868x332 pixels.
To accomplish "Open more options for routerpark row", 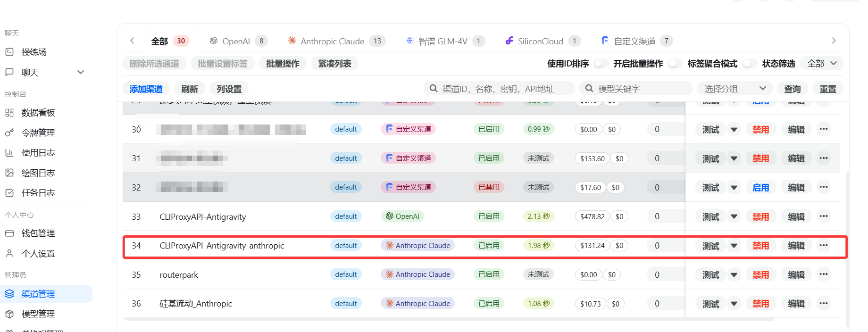I will pos(824,274).
